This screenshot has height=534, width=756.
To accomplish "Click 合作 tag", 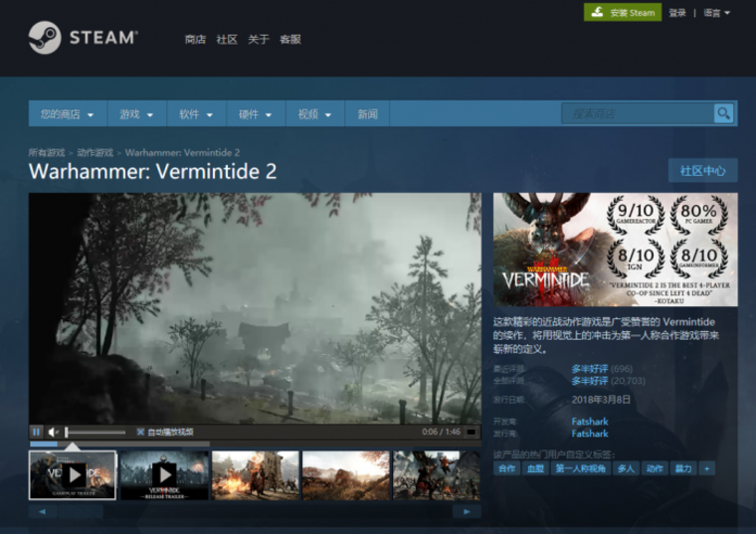I will pos(506,468).
